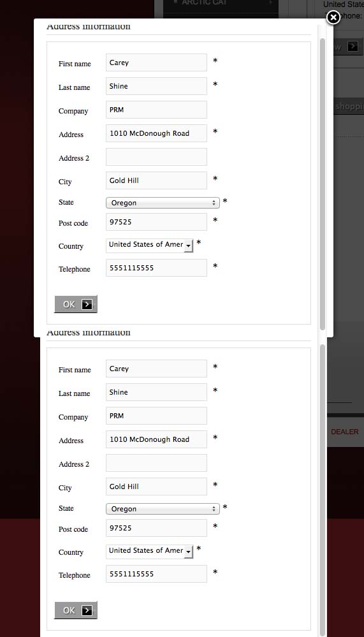This screenshot has height=637, width=364.
Task: Open the Country dropdown in the lower form
Action: pos(150,552)
